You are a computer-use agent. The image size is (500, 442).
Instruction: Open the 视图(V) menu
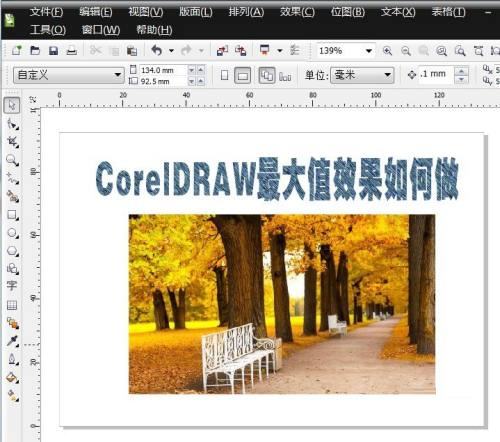click(x=146, y=12)
